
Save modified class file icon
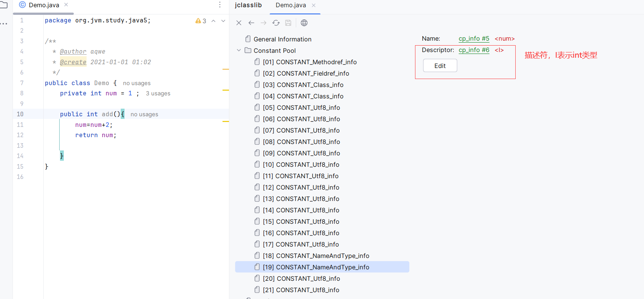pos(288,23)
